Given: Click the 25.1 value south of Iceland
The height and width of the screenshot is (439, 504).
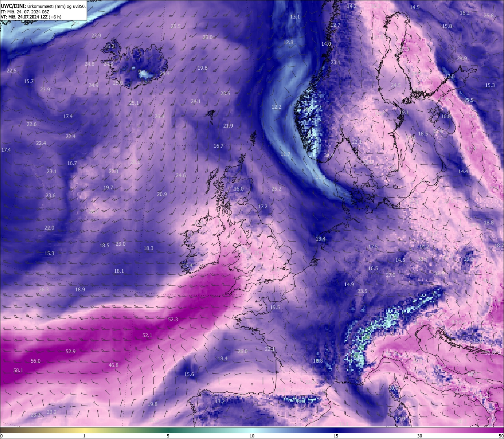Looking at the screenshot, I should point(134,103).
